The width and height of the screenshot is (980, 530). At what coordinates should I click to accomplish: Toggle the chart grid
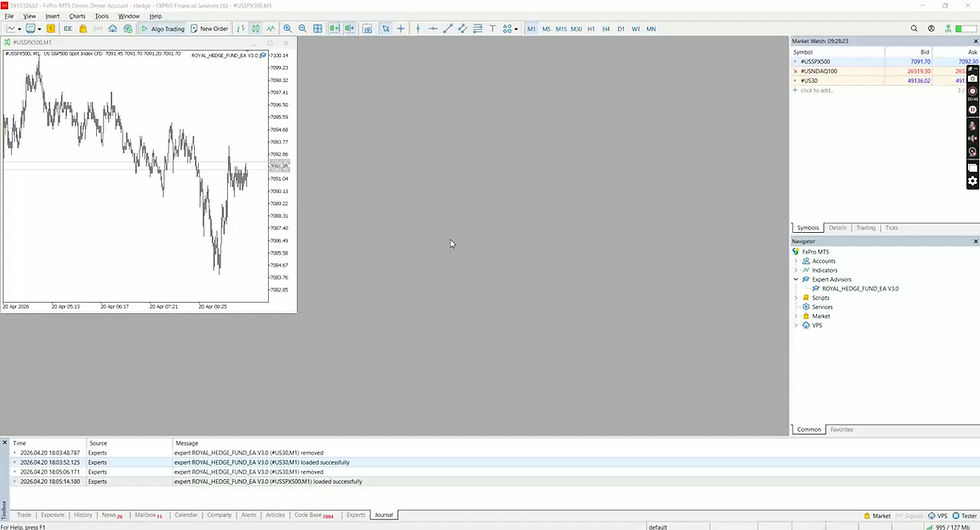click(x=318, y=29)
